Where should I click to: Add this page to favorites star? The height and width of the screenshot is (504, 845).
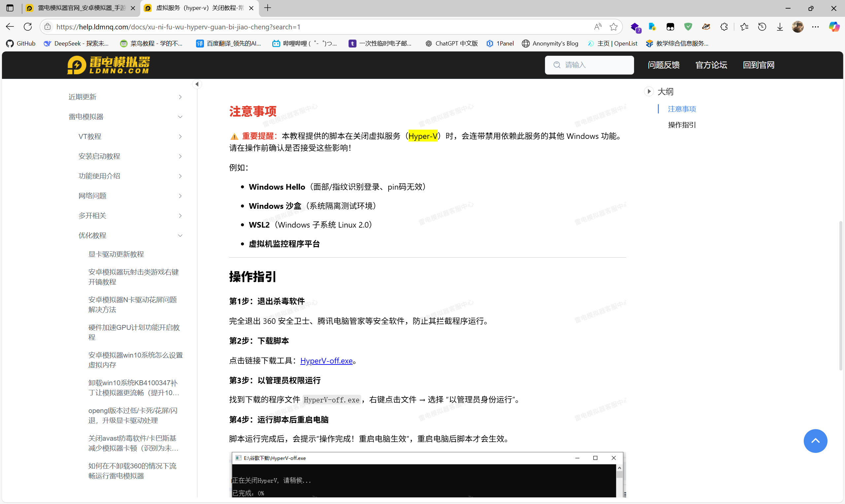coord(613,27)
